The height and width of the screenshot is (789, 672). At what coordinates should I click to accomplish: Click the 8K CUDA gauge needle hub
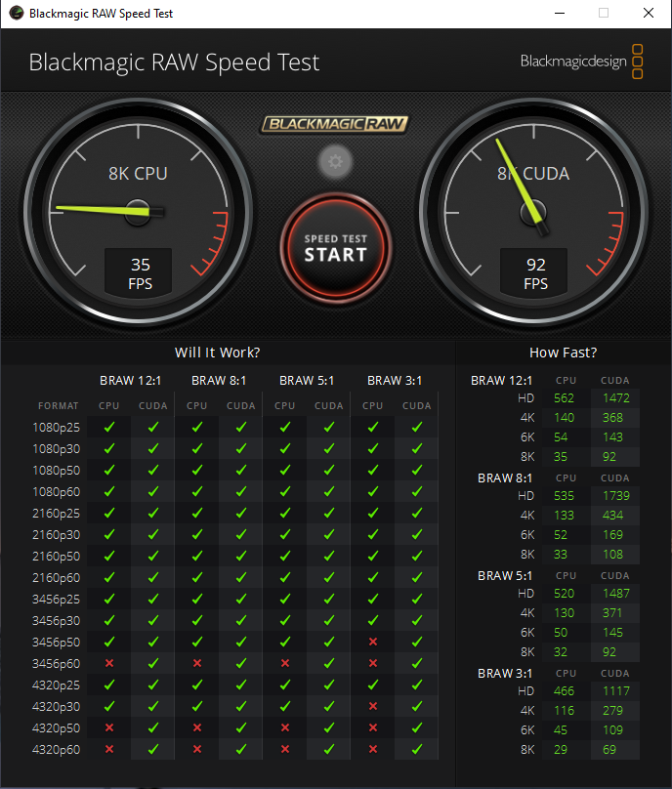(533, 212)
